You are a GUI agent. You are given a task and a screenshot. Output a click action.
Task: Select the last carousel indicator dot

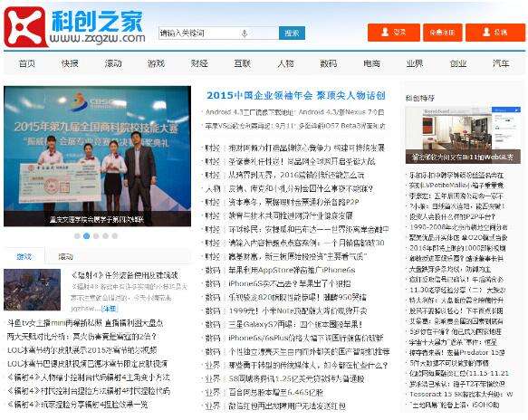pos(115,236)
